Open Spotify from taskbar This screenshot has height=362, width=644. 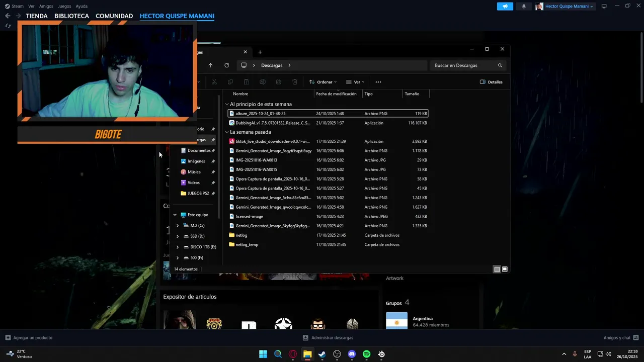367,354
